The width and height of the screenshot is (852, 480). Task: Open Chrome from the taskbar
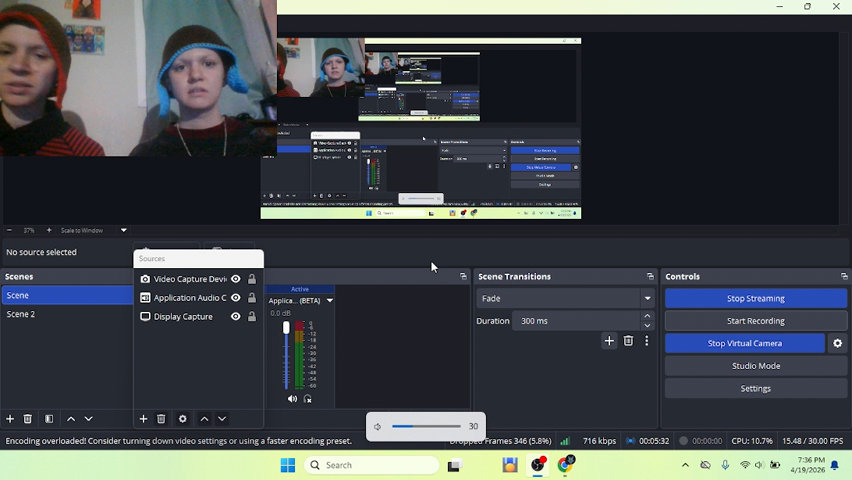click(565, 465)
